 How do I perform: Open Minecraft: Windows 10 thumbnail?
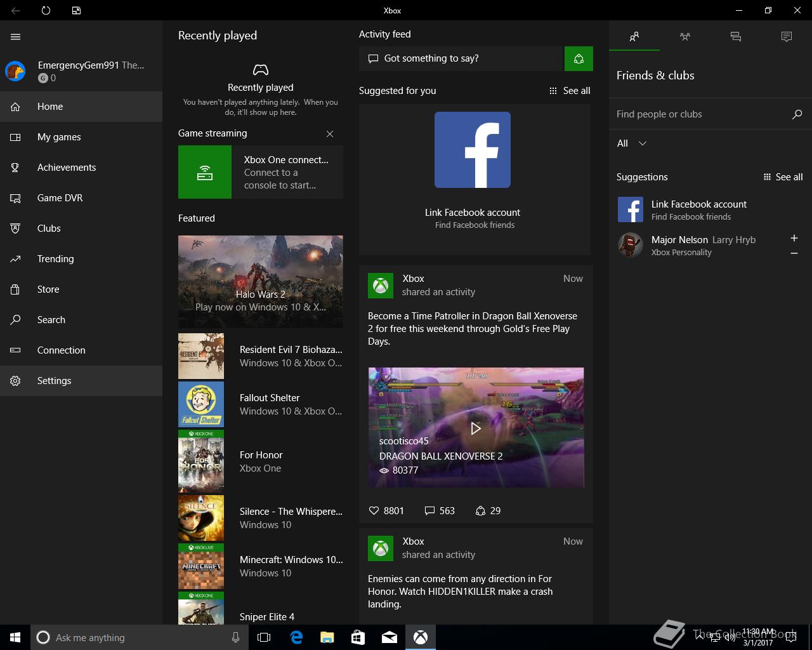point(201,566)
